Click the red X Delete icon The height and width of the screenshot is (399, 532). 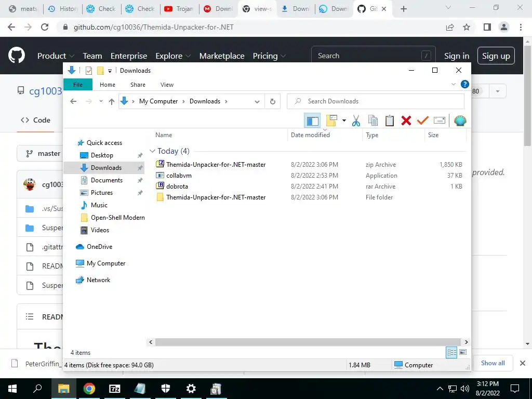406,121
